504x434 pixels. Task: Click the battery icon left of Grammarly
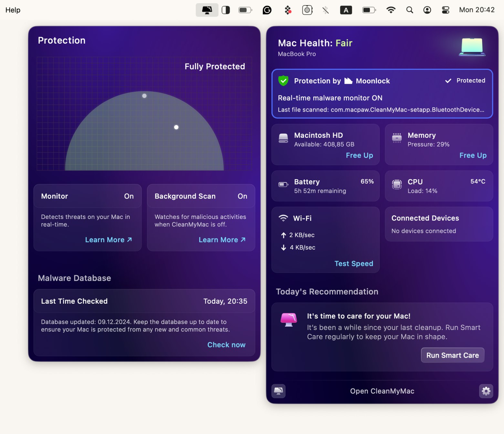click(x=245, y=10)
